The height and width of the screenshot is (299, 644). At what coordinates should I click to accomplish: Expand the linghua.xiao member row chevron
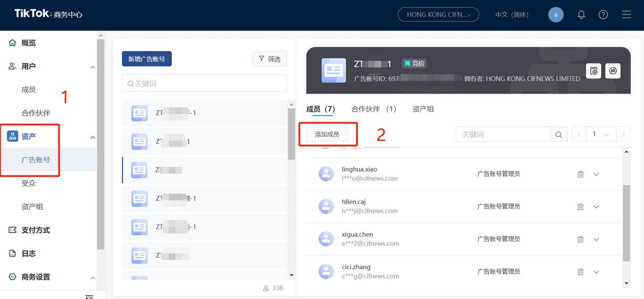pyautogui.click(x=596, y=174)
